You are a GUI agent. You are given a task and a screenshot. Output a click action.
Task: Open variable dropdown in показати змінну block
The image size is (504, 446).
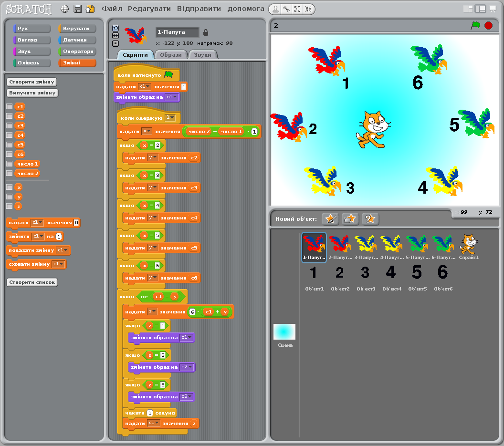point(63,250)
